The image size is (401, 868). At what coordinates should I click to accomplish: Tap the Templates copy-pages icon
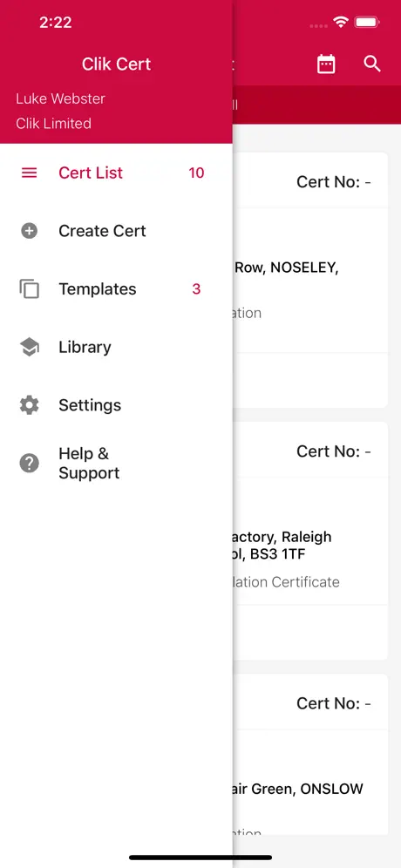click(29, 289)
